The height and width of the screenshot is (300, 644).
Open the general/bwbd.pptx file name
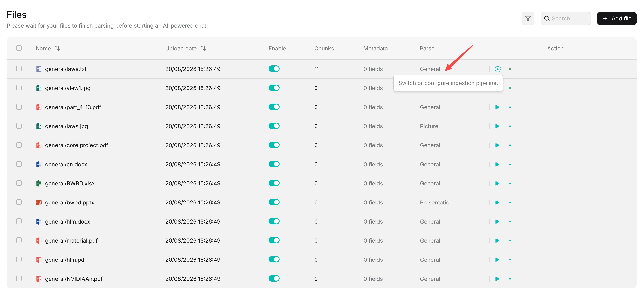pos(70,202)
